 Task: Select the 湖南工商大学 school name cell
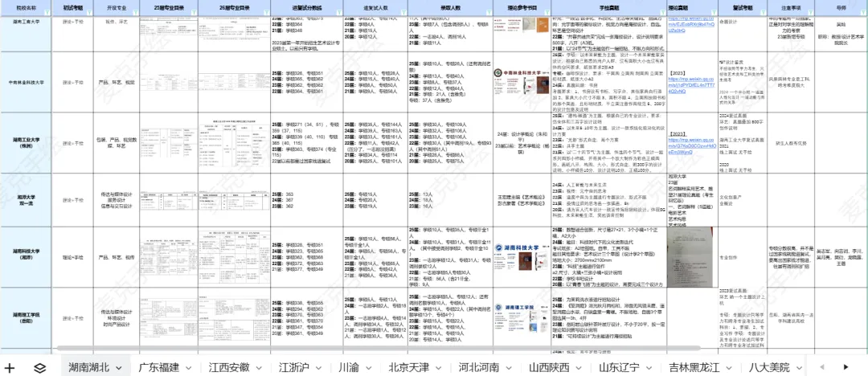click(26, 35)
